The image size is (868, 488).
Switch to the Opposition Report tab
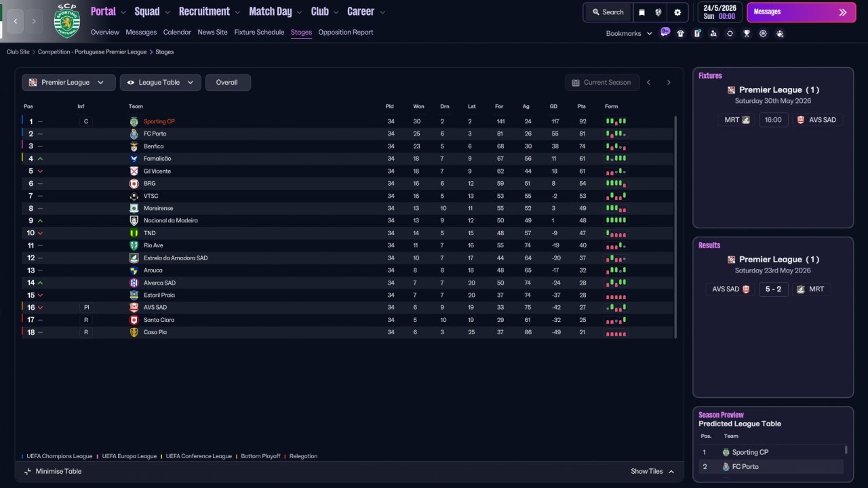click(x=346, y=32)
